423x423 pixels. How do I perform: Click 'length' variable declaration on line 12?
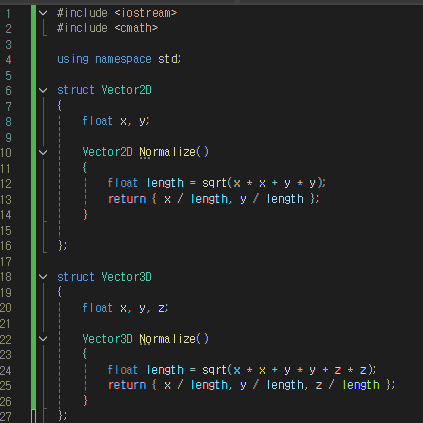[165, 183]
